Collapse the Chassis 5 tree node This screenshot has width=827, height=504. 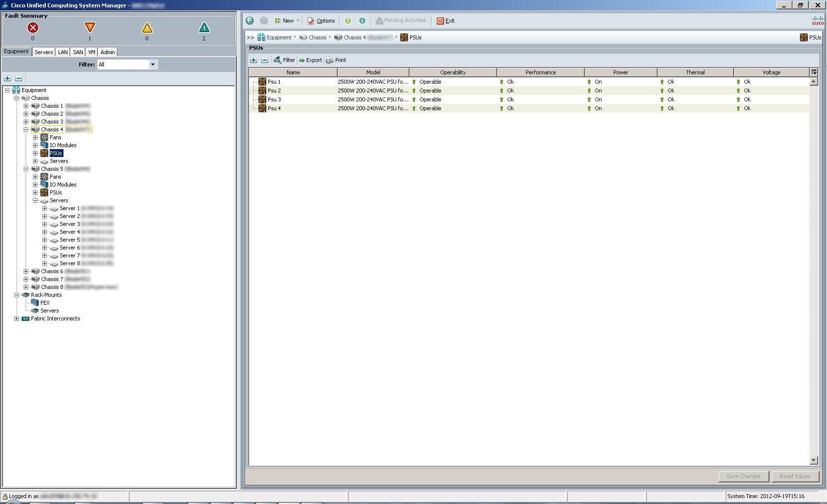(x=26, y=169)
